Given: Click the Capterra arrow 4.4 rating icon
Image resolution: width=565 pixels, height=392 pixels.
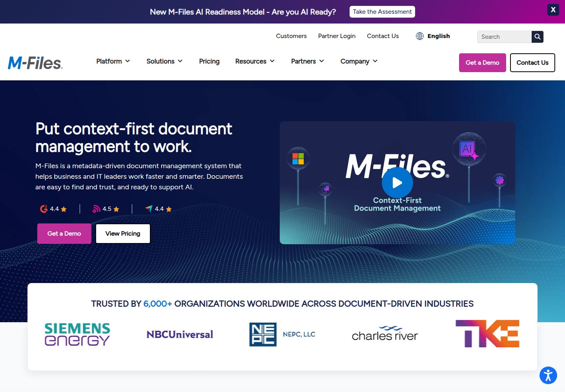Looking at the screenshot, I should click(149, 209).
